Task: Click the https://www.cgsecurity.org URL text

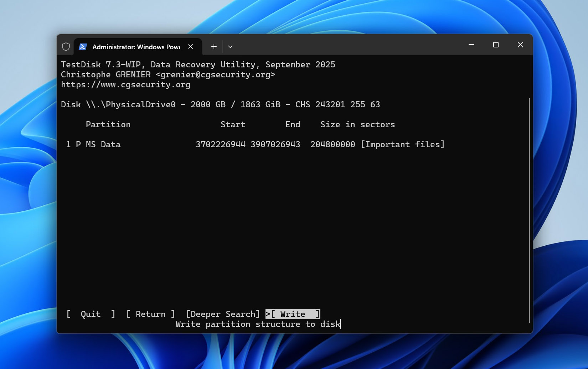Action: pyautogui.click(x=125, y=84)
